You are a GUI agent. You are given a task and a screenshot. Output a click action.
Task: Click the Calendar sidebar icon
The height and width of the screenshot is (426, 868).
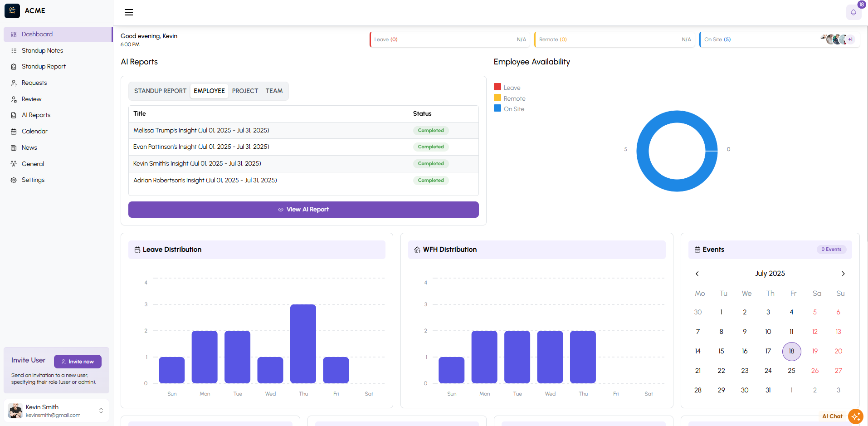tap(14, 132)
